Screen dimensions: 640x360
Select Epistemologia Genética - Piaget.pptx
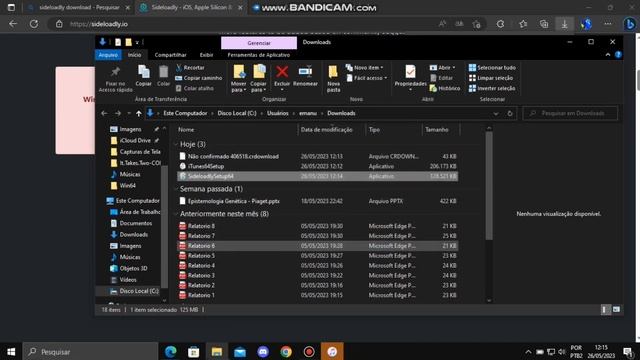pyautogui.click(x=318, y=201)
